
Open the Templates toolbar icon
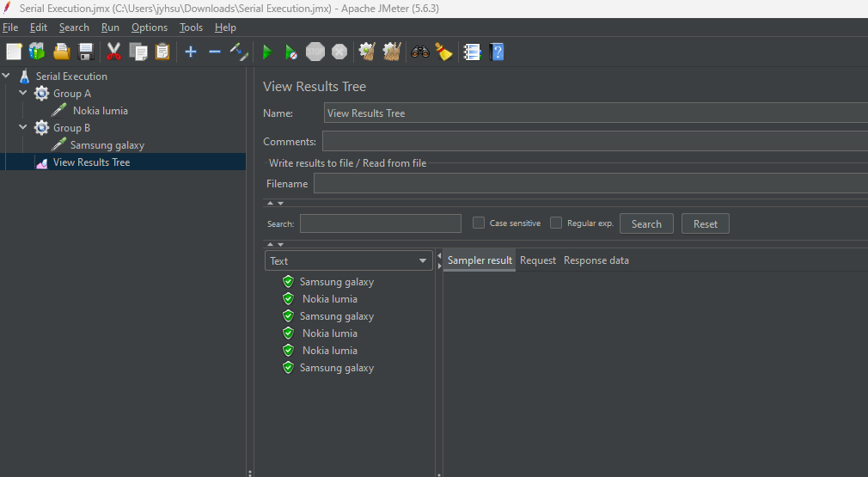37,52
